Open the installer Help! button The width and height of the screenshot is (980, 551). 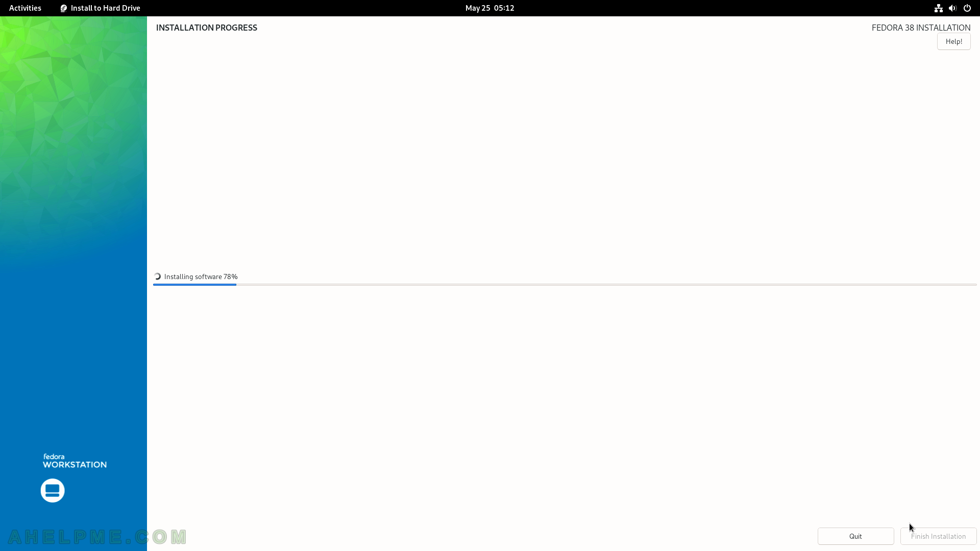953,41
